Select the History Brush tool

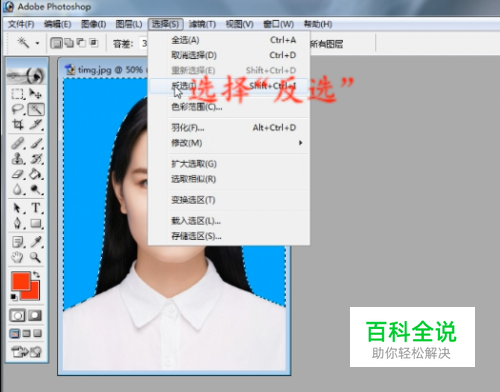pyautogui.click(x=36, y=159)
